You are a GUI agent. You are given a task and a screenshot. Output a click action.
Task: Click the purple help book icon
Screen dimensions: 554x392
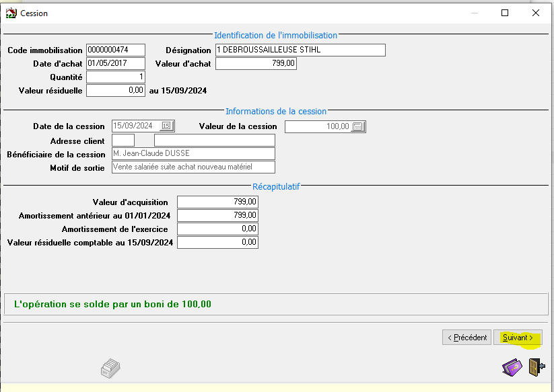click(512, 368)
